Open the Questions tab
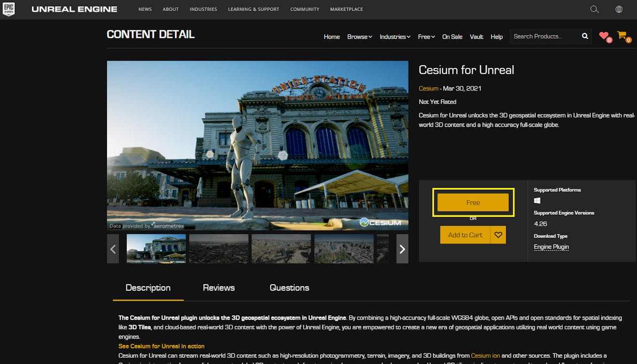Viewport: 637px width, 364px height. [289, 287]
